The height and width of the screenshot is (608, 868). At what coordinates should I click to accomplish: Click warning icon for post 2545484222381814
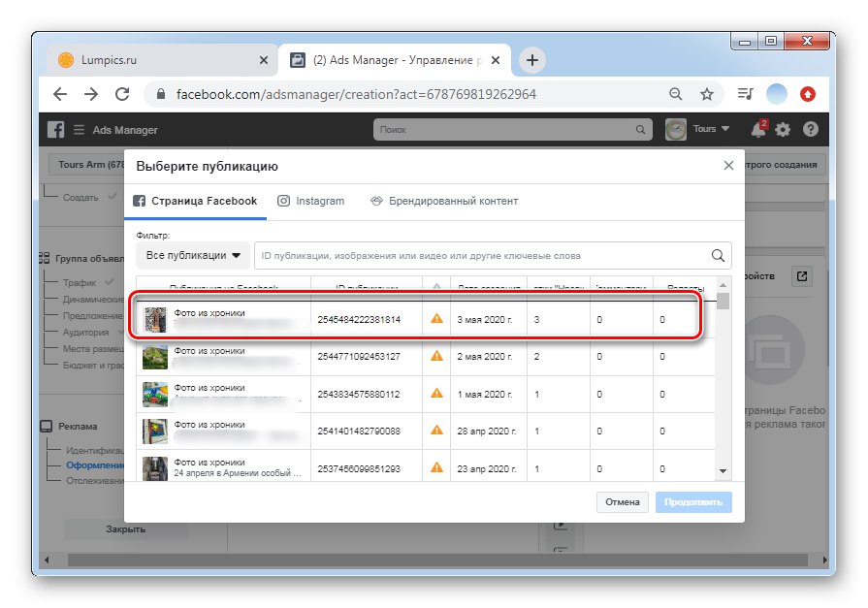(436, 318)
